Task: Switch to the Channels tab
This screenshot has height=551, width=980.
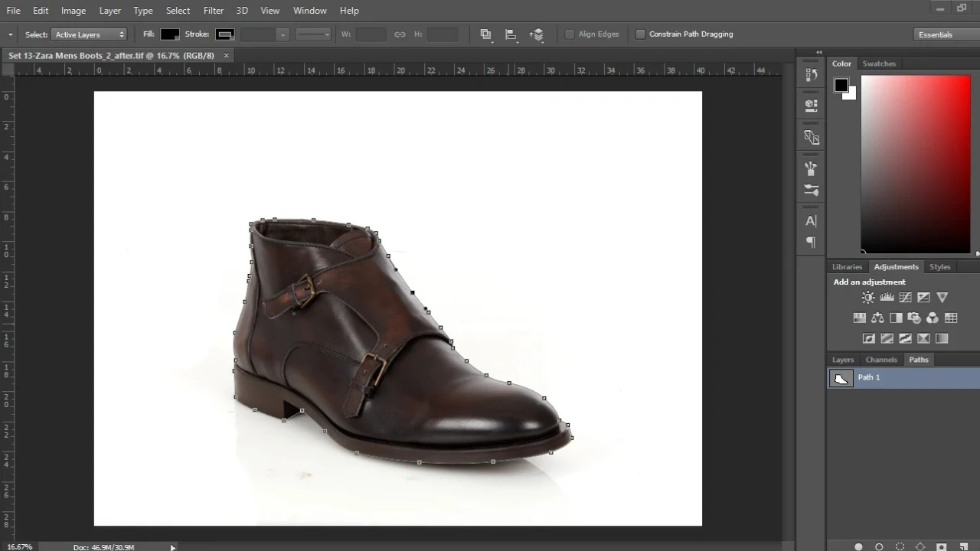Action: click(881, 360)
